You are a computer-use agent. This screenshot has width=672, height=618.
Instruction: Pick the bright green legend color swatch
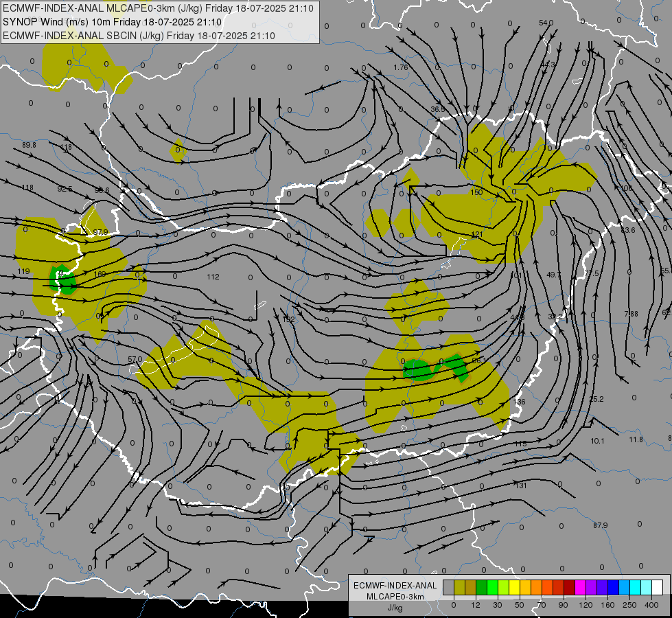492,587
